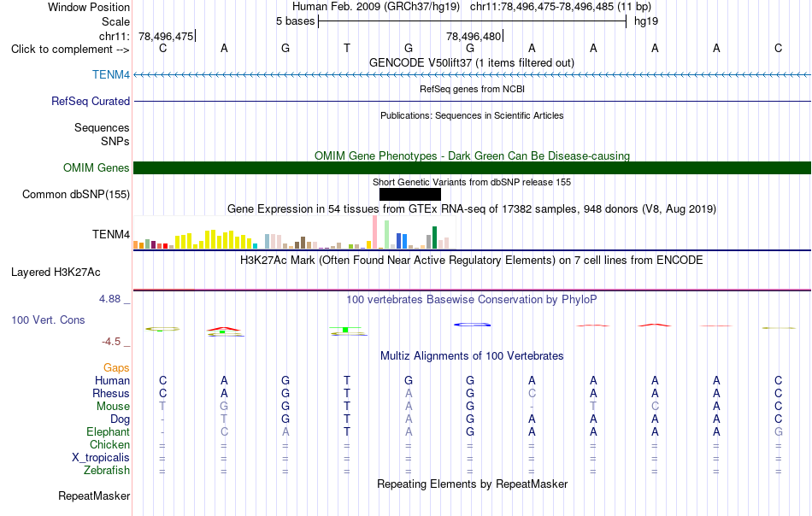Select the Zebrafish species label
812x516 pixels.
pos(107,471)
